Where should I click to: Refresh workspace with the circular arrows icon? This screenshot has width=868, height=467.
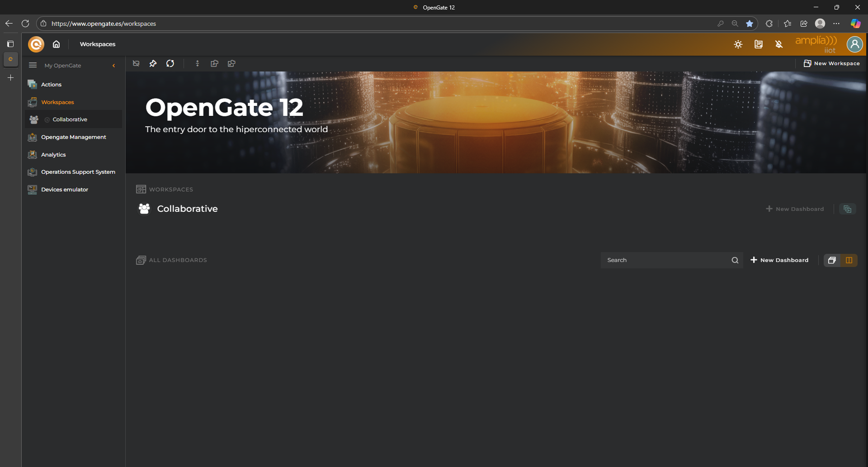tap(170, 64)
